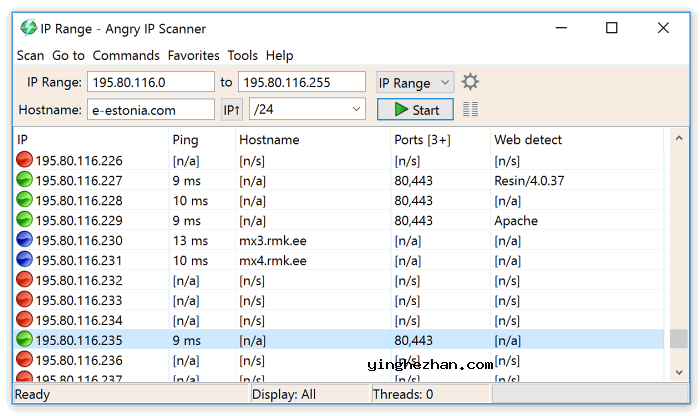
Task: Open the Preferences gear icon
Action: [x=470, y=82]
